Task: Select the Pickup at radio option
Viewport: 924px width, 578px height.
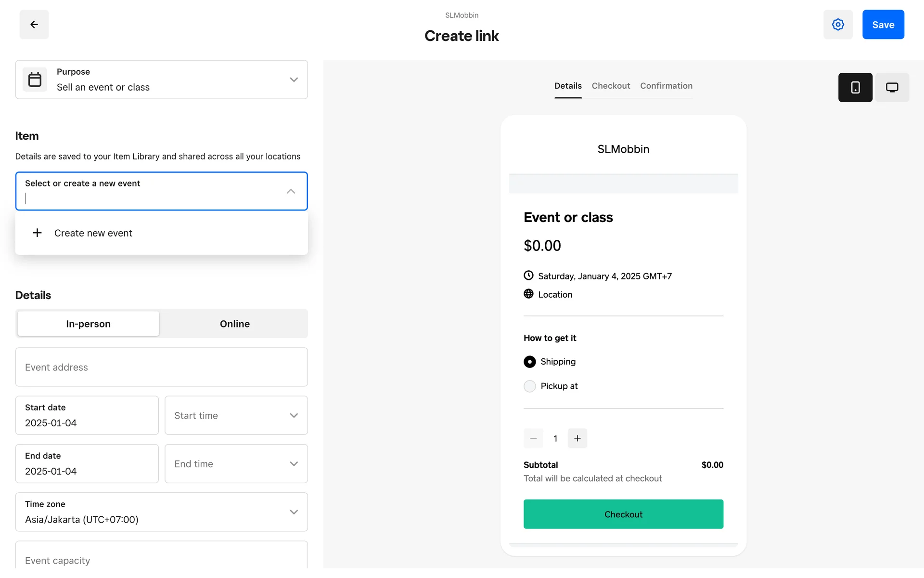Action: [x=529, y=386]
